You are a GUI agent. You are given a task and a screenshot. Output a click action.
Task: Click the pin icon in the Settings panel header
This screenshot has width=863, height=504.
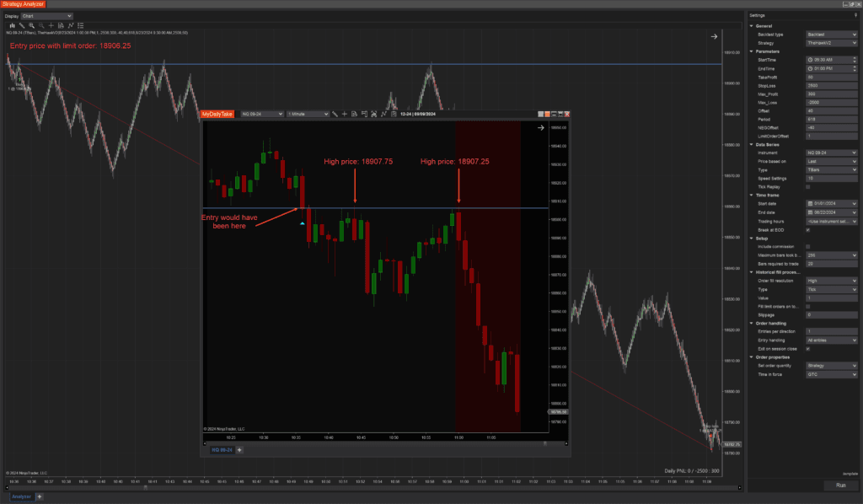click(x=855, y=15)
